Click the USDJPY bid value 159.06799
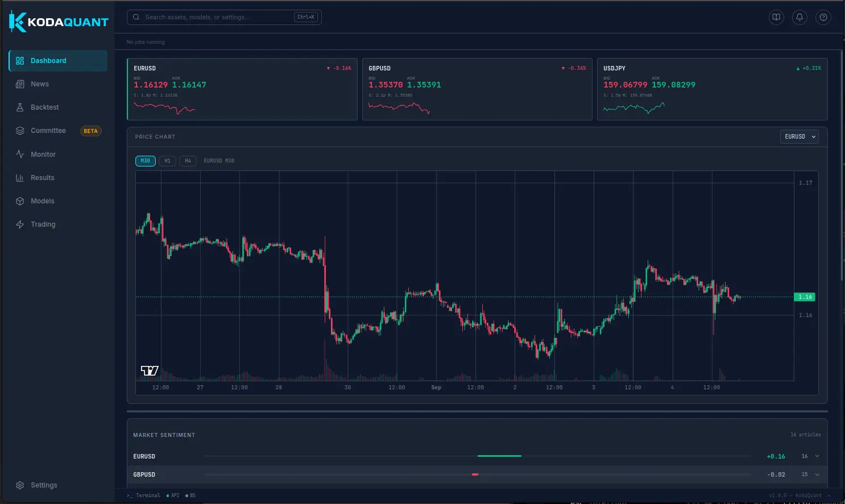This screenshot has width=845, height=504. pos(626,85)
